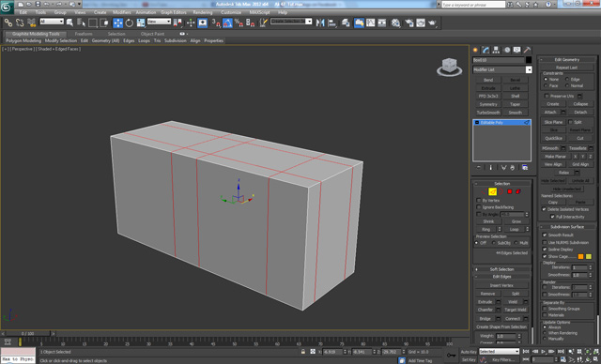This screenshot has width=601, height=364.
Task: Click the TurboSmooth modifier button
Action: pos(488,113)
